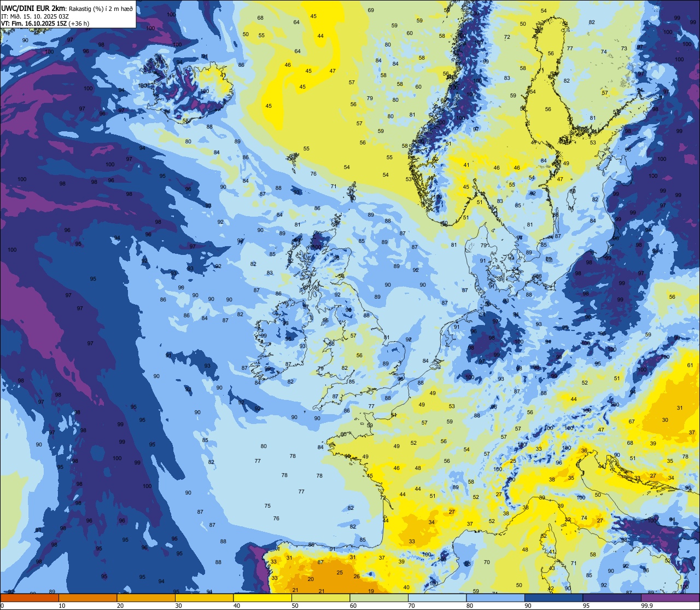Click the 10–20 orange legend swatch

click(x=87, y=597)
